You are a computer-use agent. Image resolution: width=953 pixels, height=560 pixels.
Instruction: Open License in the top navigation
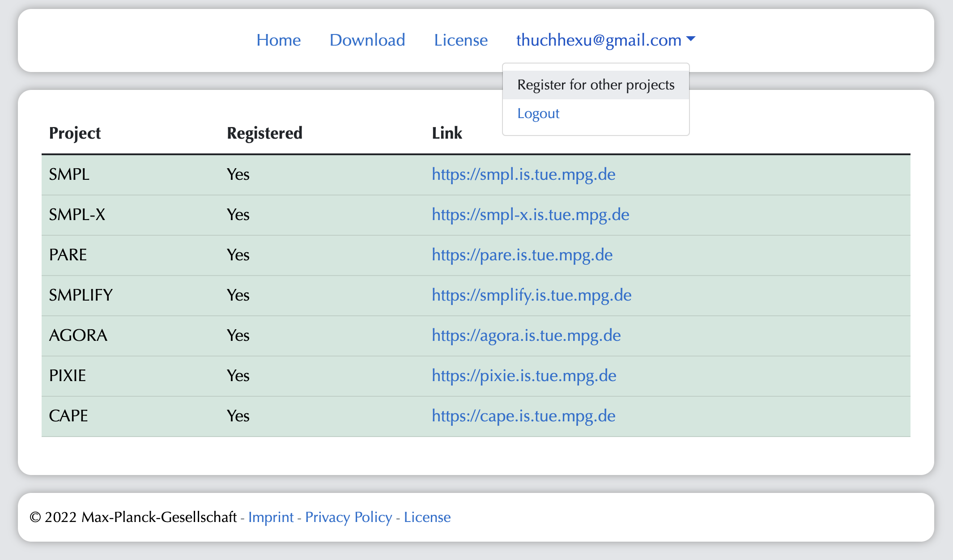[x=460, y=40]
